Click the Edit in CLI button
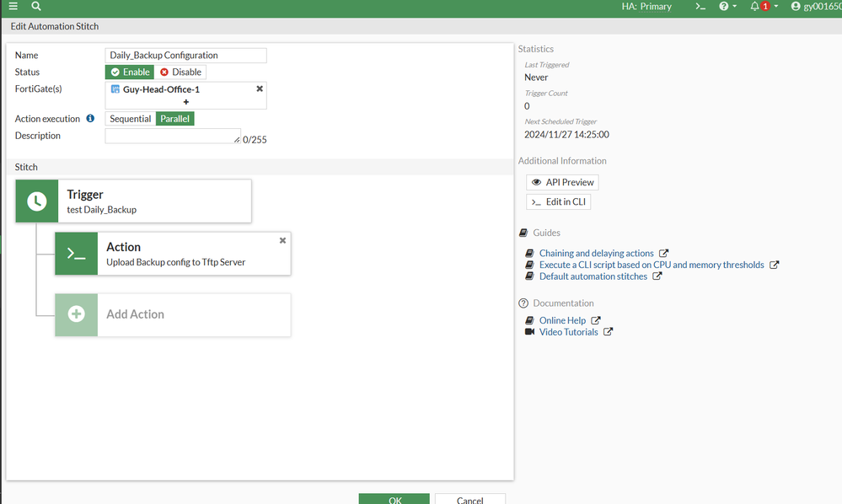 pos(559,201)
